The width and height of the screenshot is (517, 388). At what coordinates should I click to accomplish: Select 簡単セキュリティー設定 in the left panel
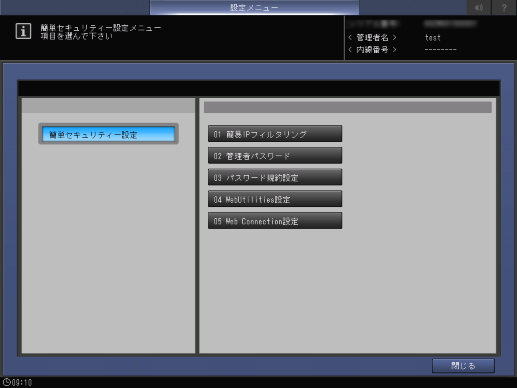[x=108, y=134]
